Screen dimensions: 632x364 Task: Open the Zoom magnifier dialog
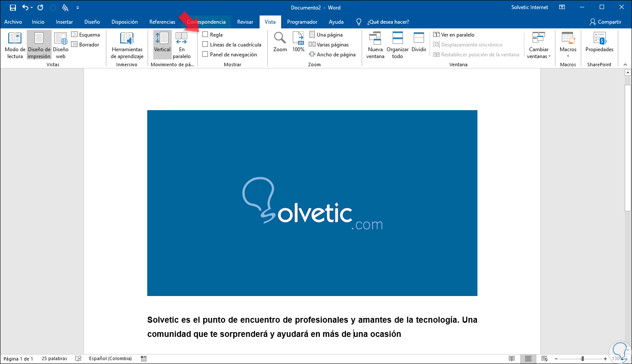point(280,42)
